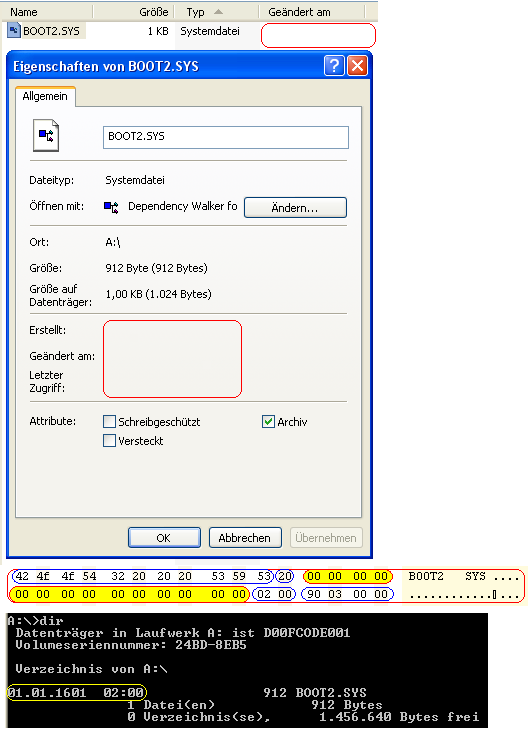Click the help question mark button
This screenshot has height=746, width=531.
334,66
